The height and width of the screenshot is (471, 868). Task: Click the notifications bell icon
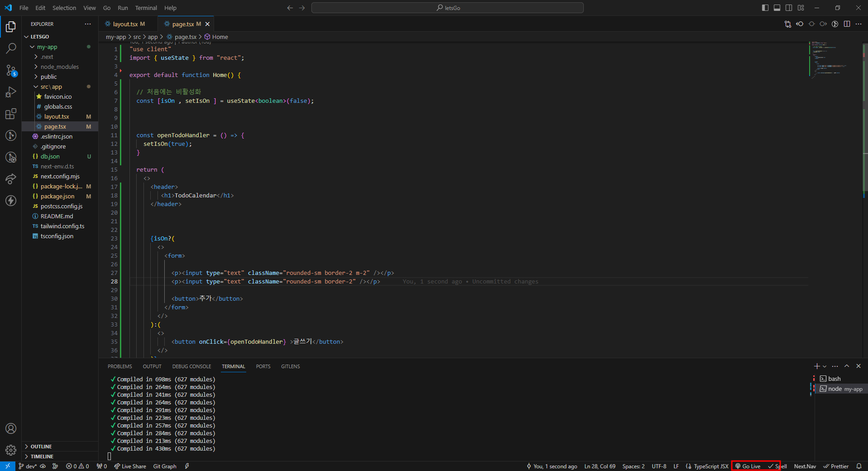[x=859, y=466]
